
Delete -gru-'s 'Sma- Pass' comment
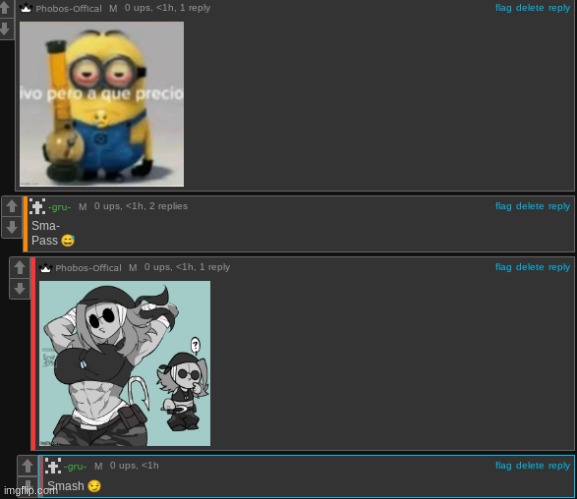530,206
